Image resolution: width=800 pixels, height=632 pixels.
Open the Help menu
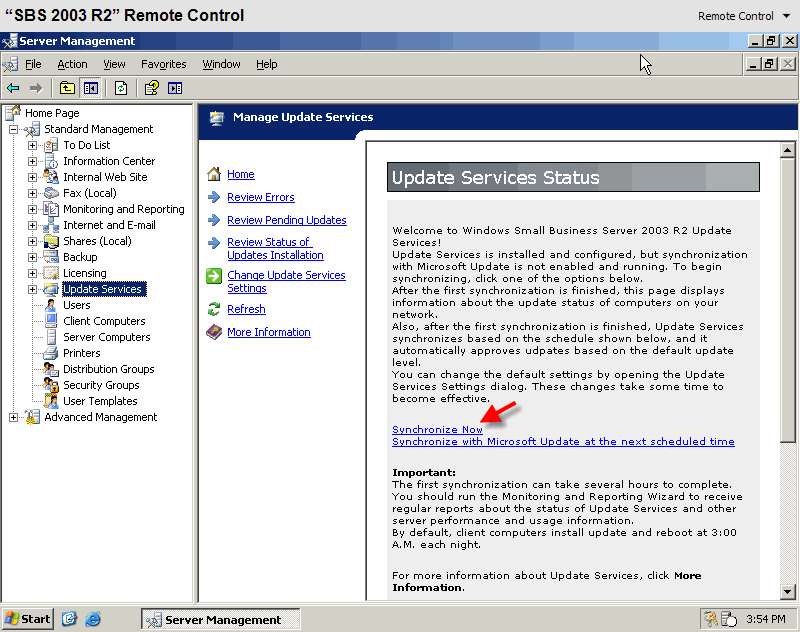[x=266, y=64]
